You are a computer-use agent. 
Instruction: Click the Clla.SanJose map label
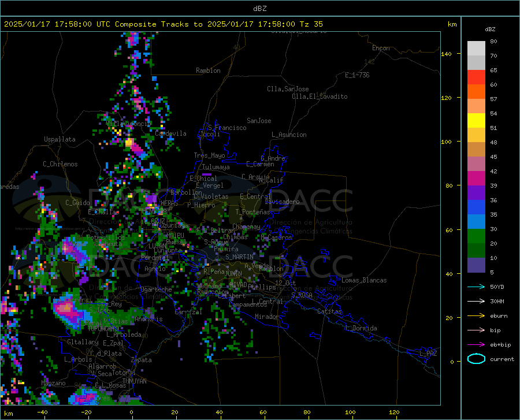pos(288,89)
